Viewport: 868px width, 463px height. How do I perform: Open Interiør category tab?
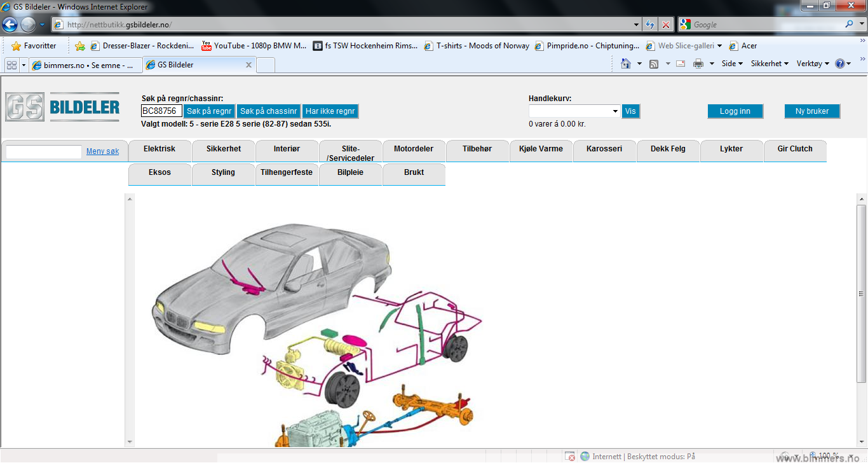coord(287,151)
